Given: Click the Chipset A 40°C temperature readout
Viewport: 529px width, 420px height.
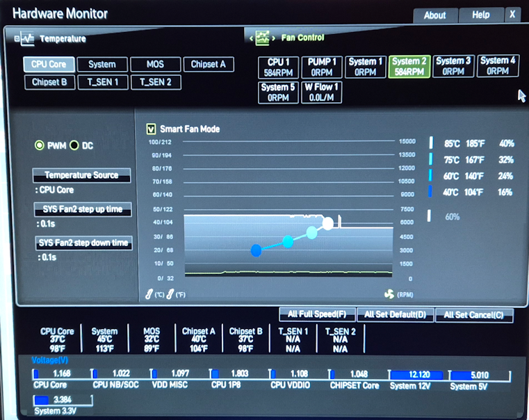Looking at the screenshot, I should click(199, 340).
